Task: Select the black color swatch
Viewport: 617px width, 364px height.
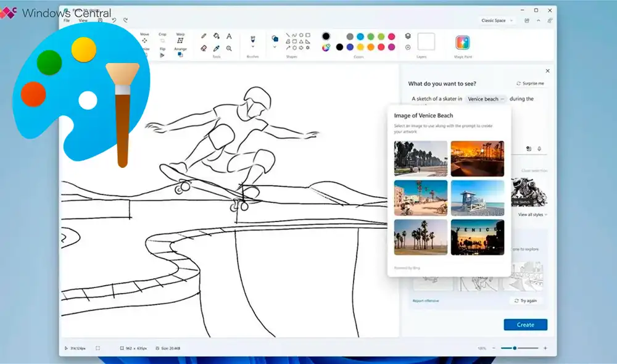Action: coord(339,47)
